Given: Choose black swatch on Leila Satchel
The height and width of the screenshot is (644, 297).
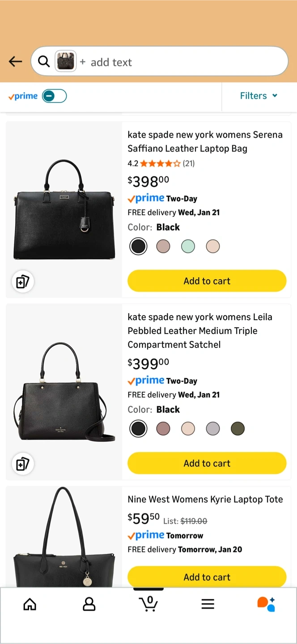Looking at the screenshot, I should point(138,428).
